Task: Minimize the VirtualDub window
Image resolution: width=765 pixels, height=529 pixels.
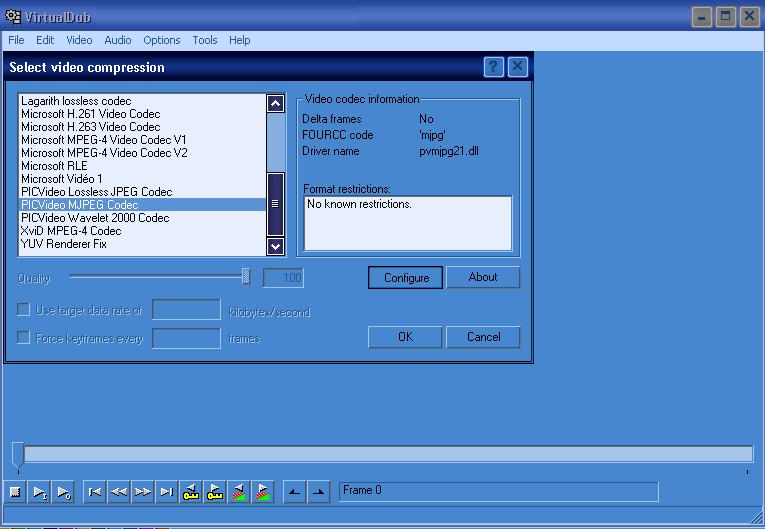Action: [x=702, y=18]
